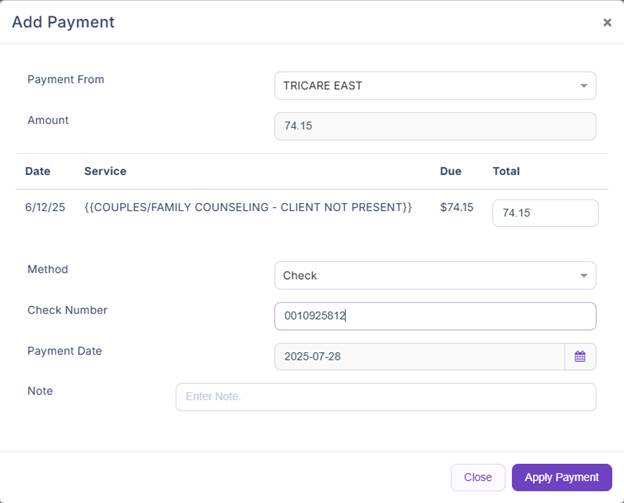Click the Payment From label

point(65,79)
